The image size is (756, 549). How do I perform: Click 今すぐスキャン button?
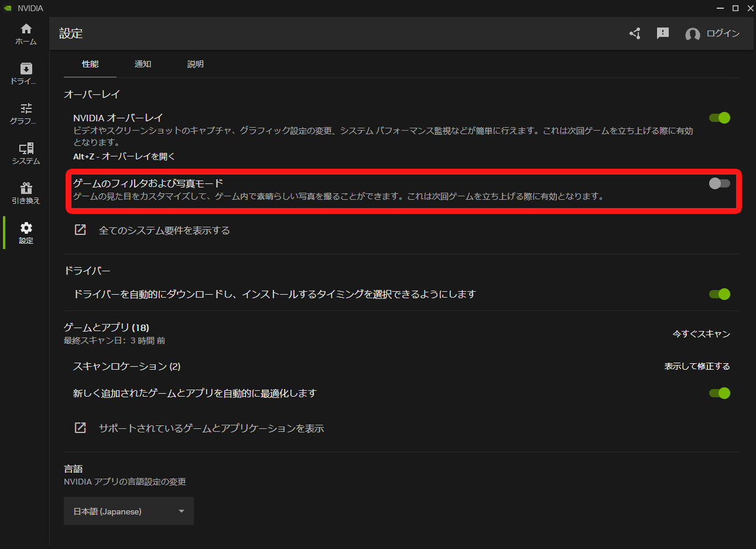click(702, 334)
